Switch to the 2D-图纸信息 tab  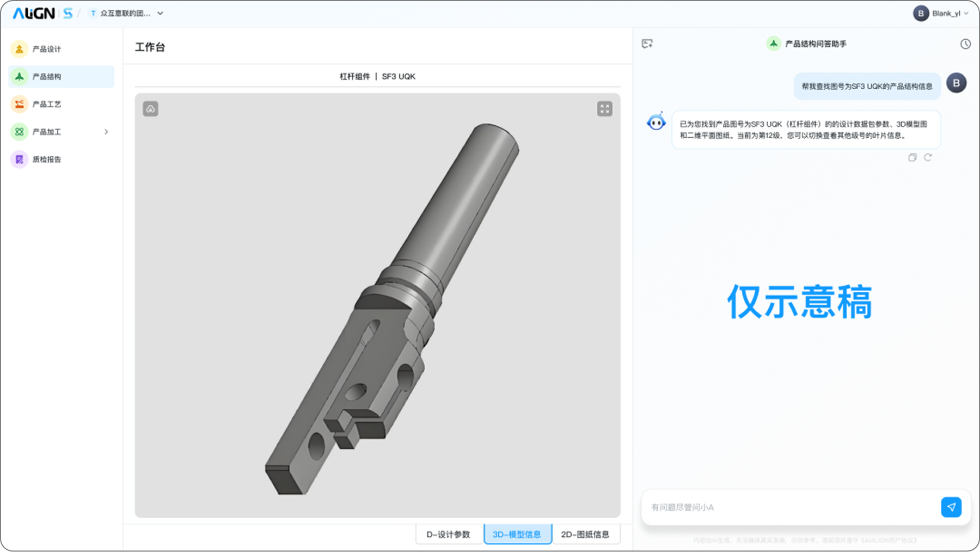click(585, 534)
